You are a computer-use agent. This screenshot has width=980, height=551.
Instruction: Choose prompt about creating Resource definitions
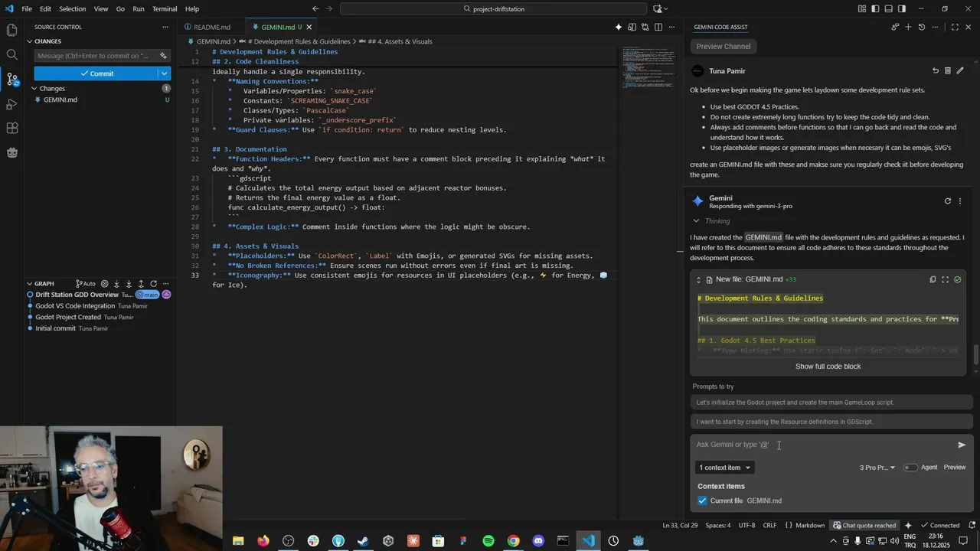(x=831, y=422)
